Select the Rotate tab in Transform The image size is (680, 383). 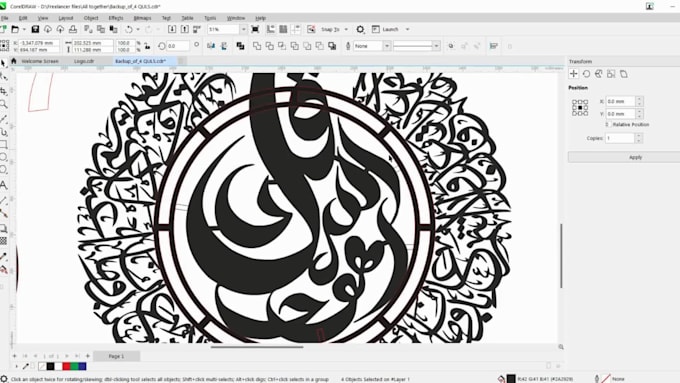pos(586,74)
